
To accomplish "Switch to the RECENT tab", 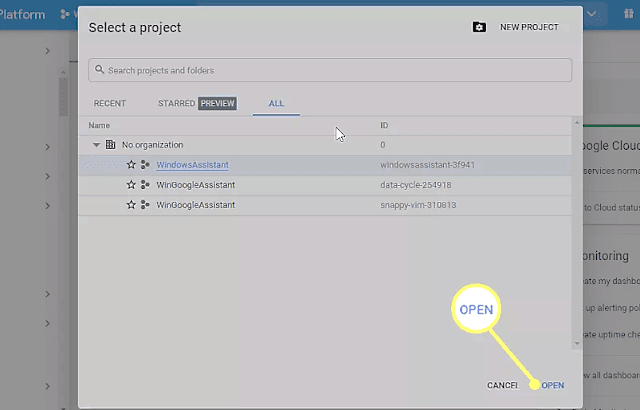I will tap(110, 103).
